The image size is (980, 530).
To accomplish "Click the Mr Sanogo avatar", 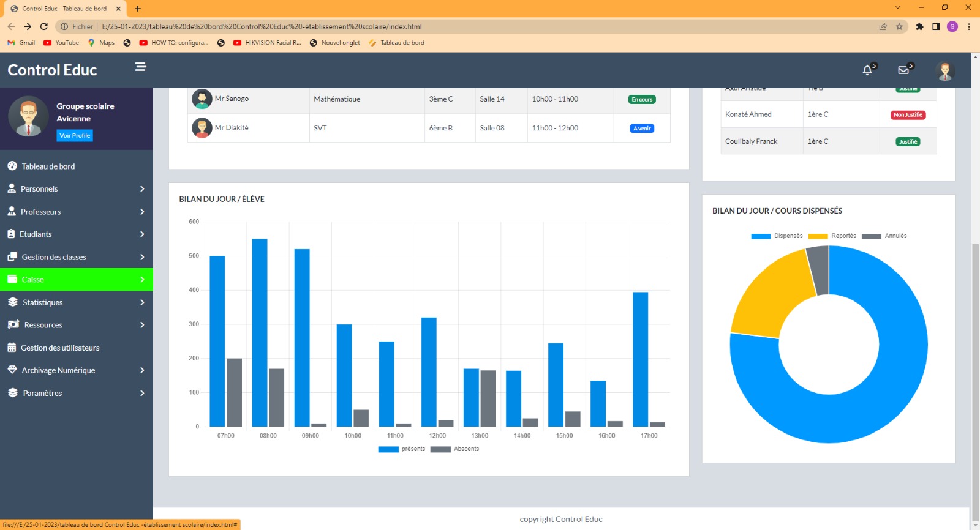I will point(202,99).
